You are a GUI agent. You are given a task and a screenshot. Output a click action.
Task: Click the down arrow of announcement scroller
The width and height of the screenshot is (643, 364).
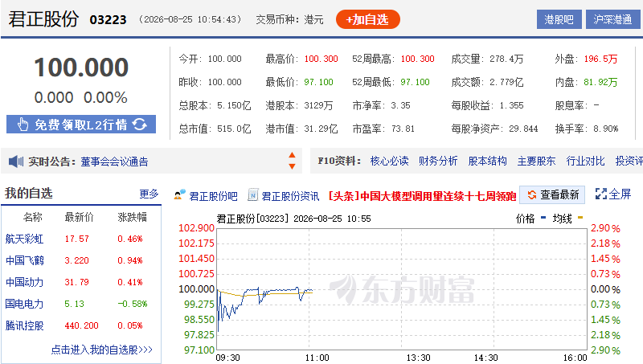pyautogui.click(x=292, y=166)
